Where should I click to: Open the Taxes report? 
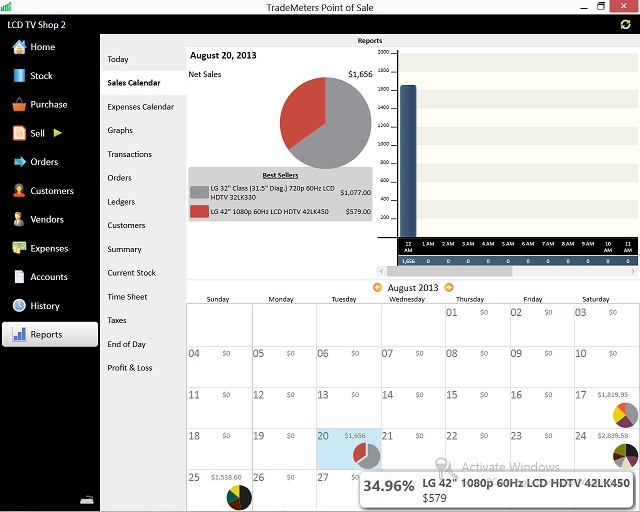[143, 321]
